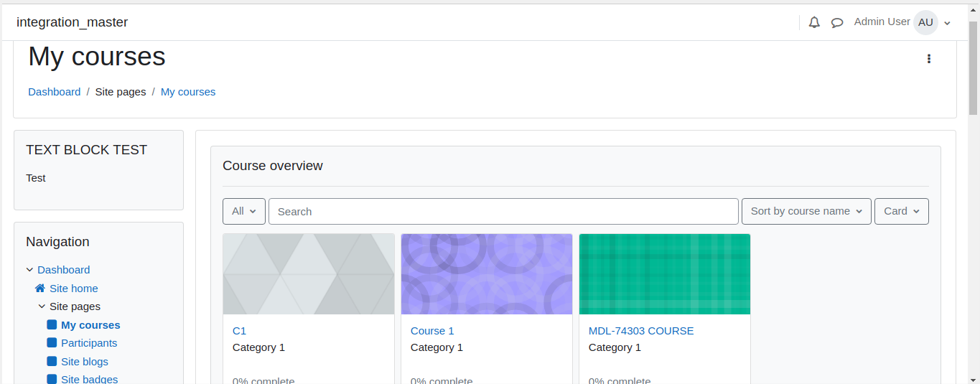Viewport: 980px width, 384px height.
Task: Go to Dashboard via breadcrumb link
Action: (x=55, y=92)
